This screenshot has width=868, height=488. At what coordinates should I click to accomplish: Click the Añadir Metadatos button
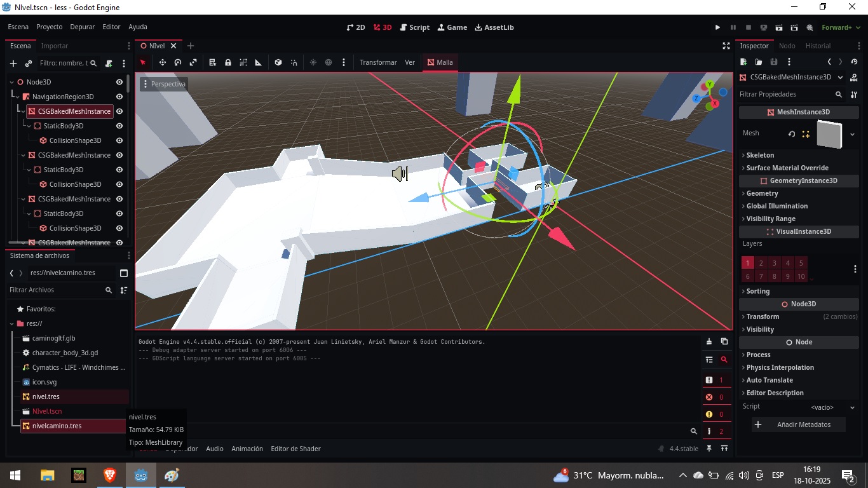(x=798, y=424)
